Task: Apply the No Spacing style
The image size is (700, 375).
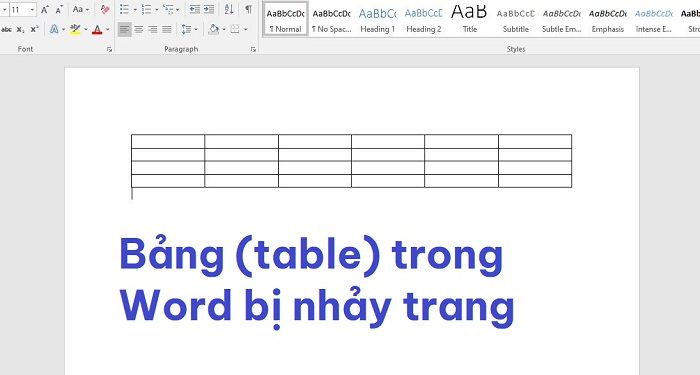Action: pyautogui.click(x=332, y=19)
